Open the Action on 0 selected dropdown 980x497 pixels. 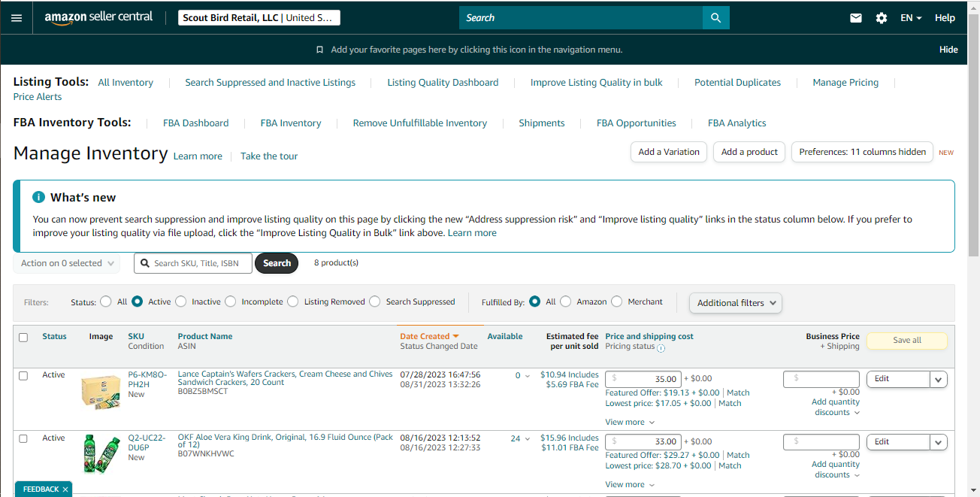tap(66, 263)
